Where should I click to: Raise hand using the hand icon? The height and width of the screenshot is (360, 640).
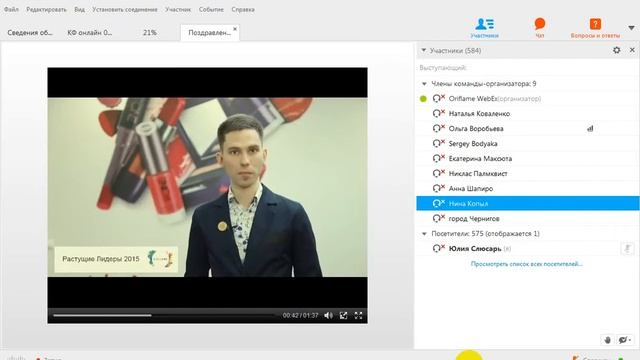click(x=607, y=340)
